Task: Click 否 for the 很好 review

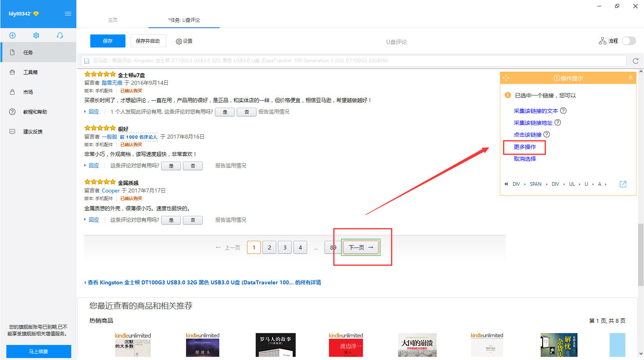Action: click(193, 166)
